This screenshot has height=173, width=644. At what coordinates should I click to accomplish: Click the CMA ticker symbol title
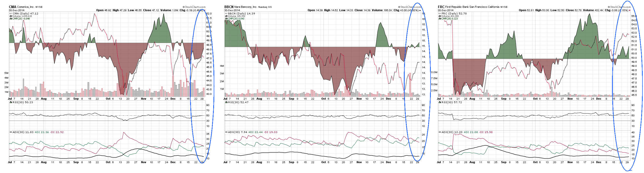tap(12, 7)
